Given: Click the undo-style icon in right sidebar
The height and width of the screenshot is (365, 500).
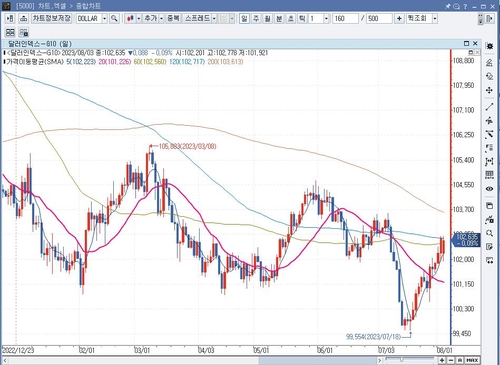Looking at the screenshot, I should tap(490, 76).
